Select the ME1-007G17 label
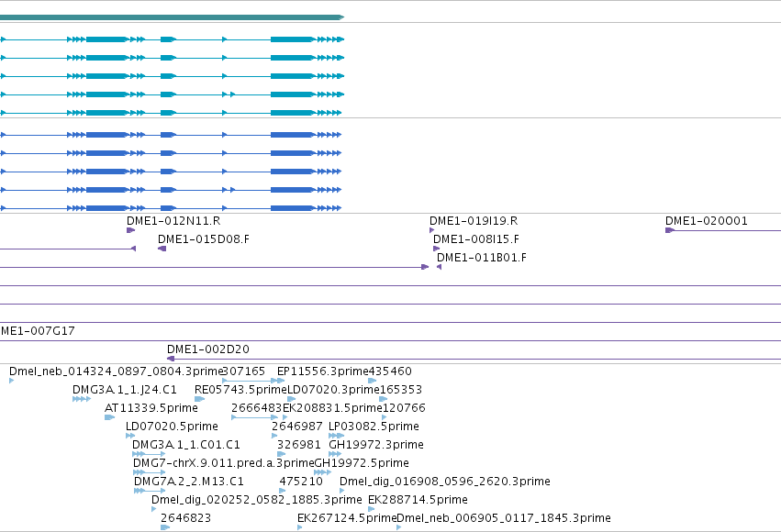 tap(38, 331)
